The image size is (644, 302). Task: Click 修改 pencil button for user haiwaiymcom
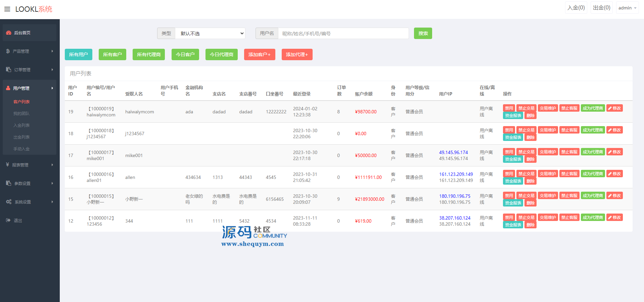[x=614, y=108]
